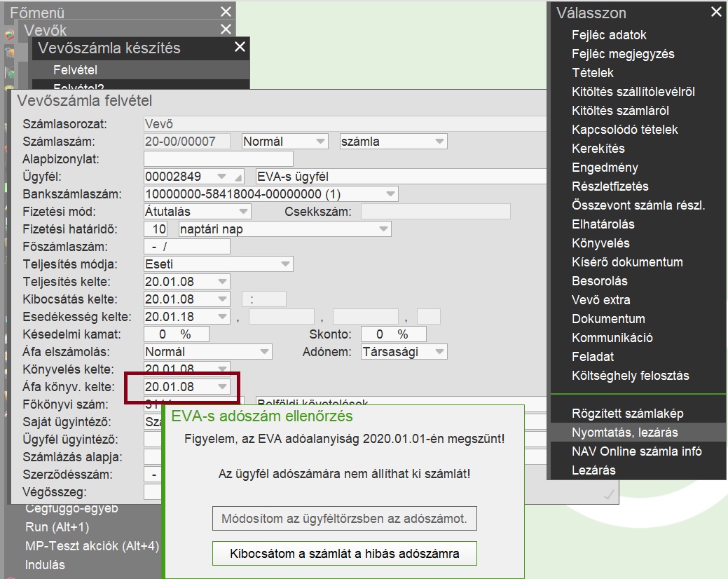The height and width of the screenshot is (579, 728).
Task: Open the Adónem dropdown
Action: tap(439, 352)
